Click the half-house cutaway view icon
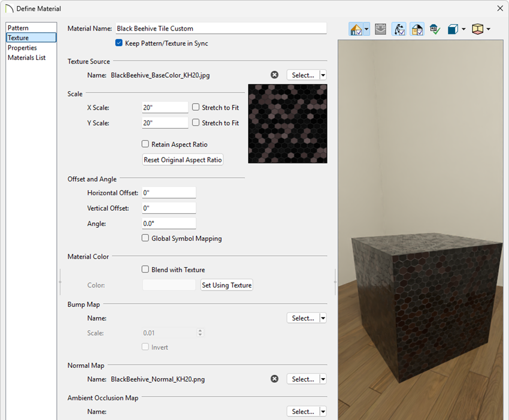The height and width of the screenshot is (420, 509). tap(417, 29)
